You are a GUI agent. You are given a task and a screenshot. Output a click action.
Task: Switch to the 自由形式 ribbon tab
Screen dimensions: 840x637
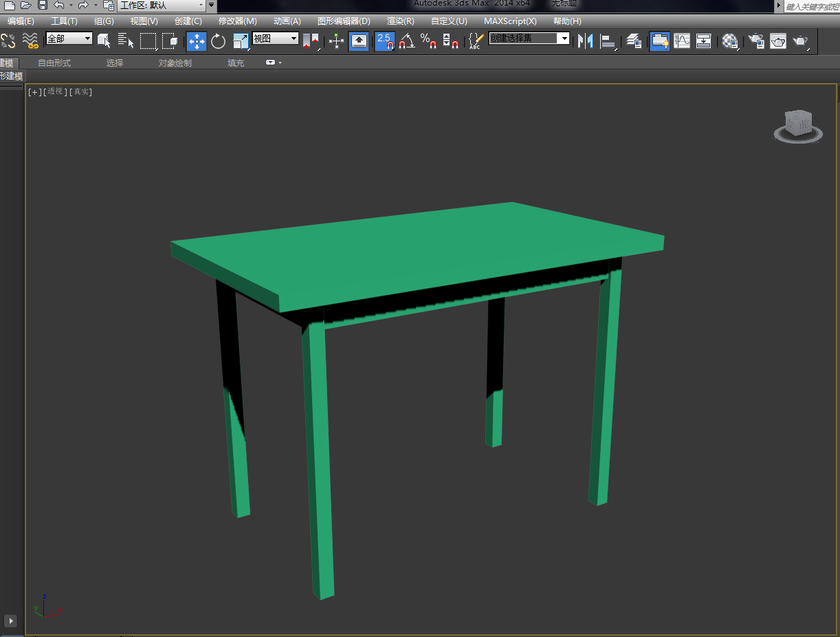(x=54, y=63)
